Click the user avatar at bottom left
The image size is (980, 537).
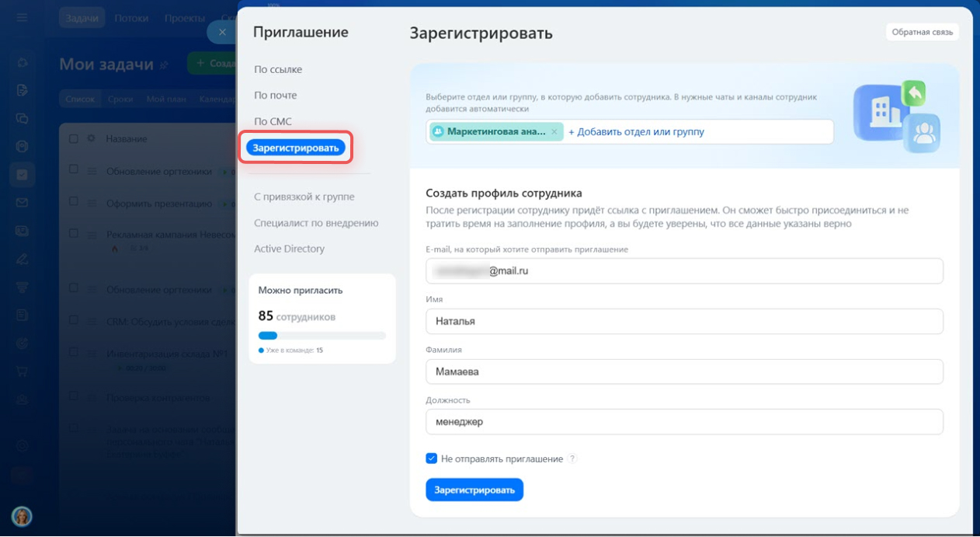[22, 516]
